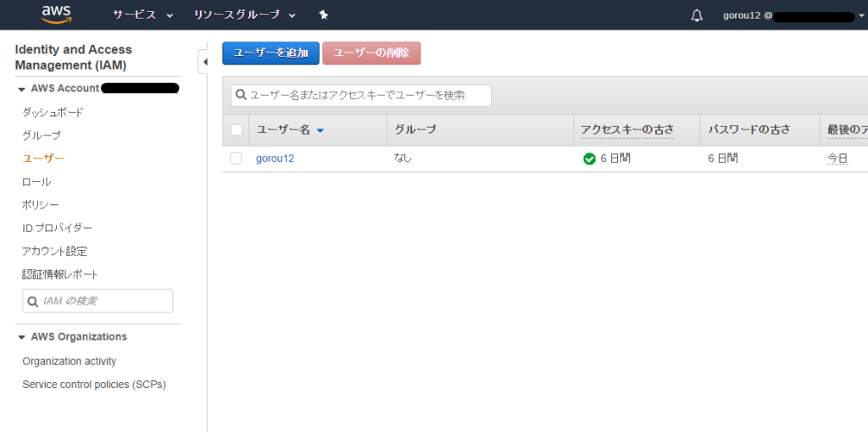Open the pin shortcuts icon
The width and height of the screenshot is (868, 432).
[324, 15]
